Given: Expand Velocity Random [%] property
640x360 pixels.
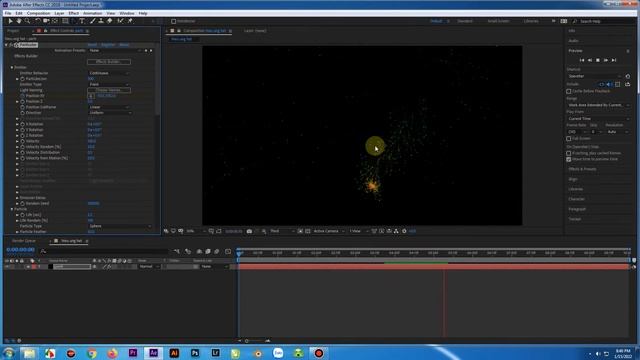Looking at the screenshot, I should tap(17, 147).
